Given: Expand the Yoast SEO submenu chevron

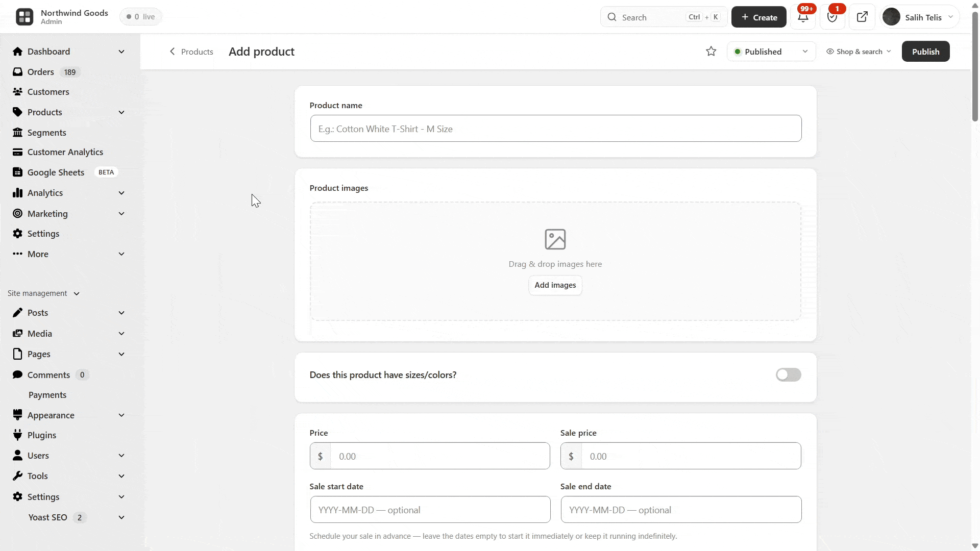Looking at the screenshot, I should click(121, 517).
